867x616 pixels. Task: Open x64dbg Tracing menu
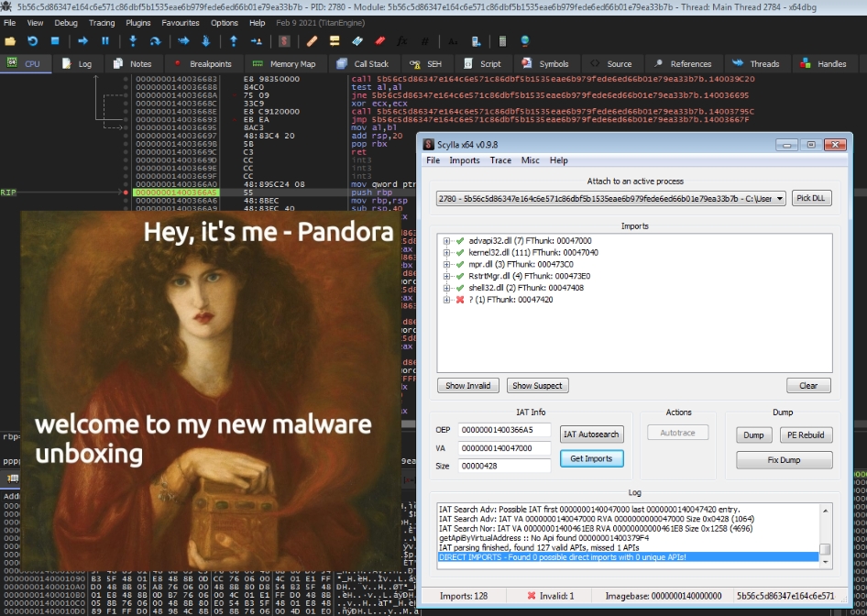coord(102,23)
